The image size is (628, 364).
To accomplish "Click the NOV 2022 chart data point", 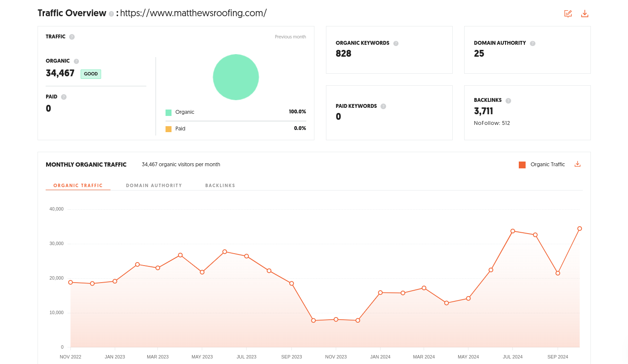I will [x=70, y=282].
